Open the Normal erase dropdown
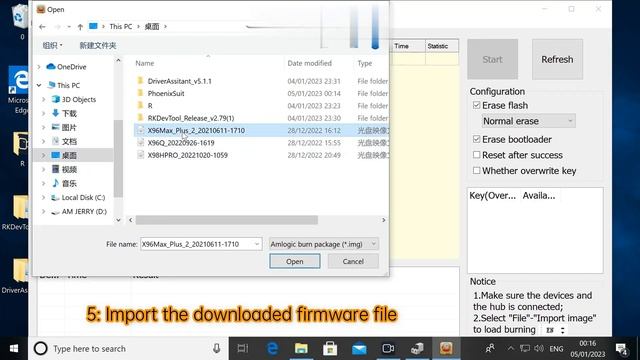The height and width of the screenshot is (360, 640). (529, 121)
